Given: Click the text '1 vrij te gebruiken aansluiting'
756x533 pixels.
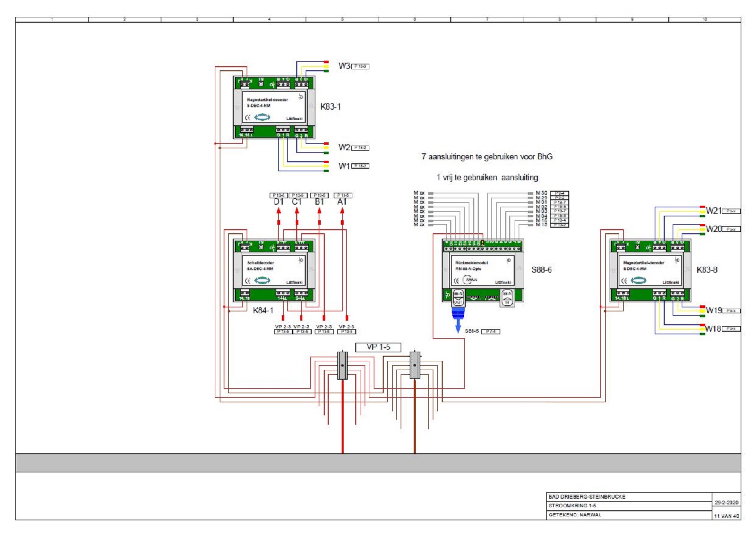Looking at the screenshot, I should [487, 177].
